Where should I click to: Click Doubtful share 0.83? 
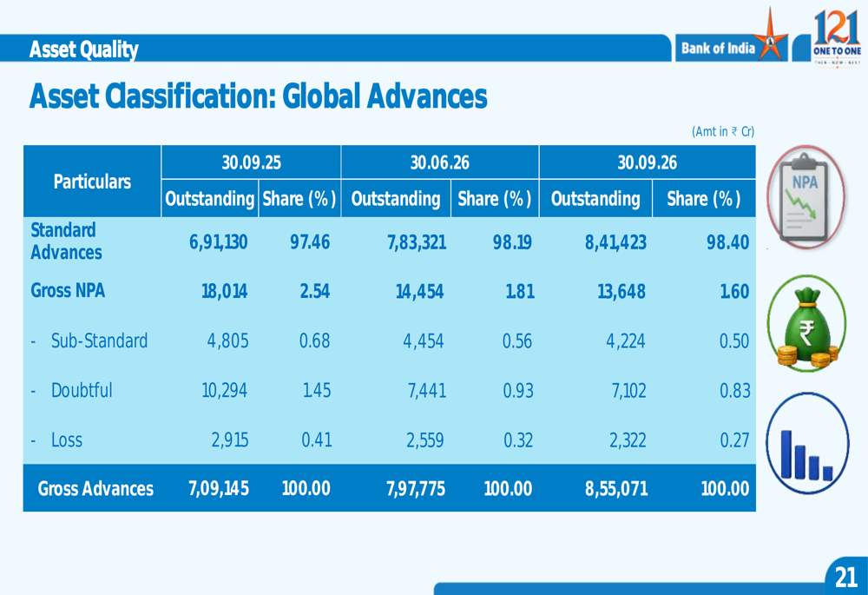[x=735, y=391]
